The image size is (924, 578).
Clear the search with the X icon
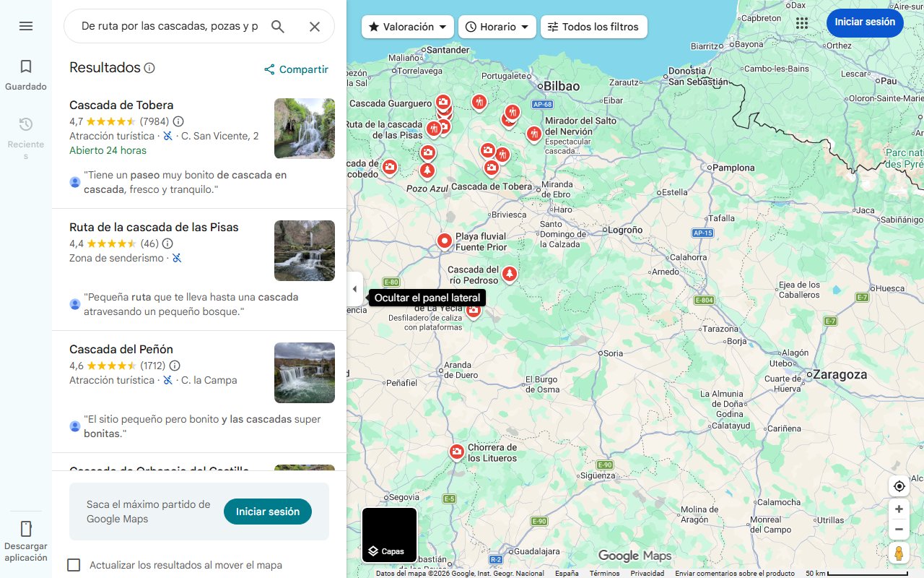pyautogui.click(x=315, y=26)
